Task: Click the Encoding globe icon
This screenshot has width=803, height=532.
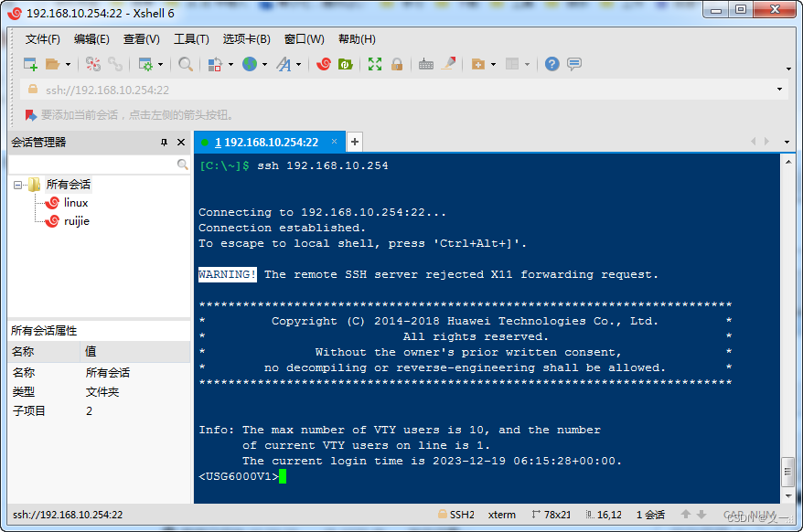Action: click(x=250, y=64)
